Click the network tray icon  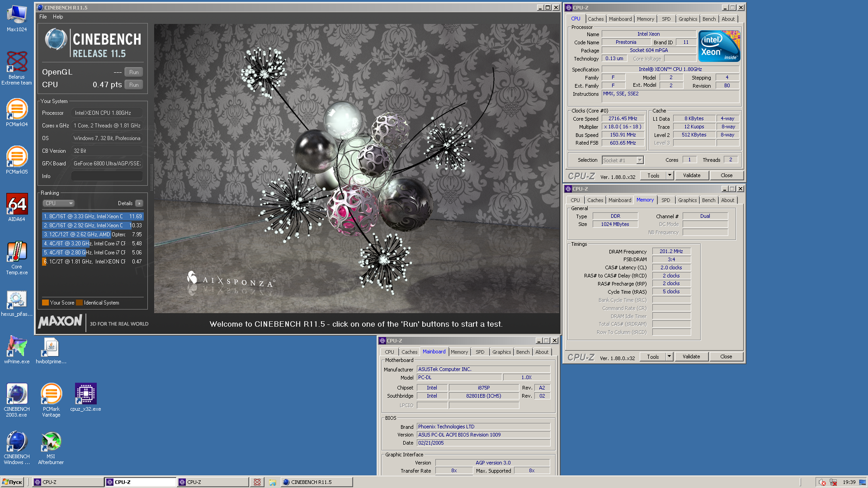pos(833,482)
